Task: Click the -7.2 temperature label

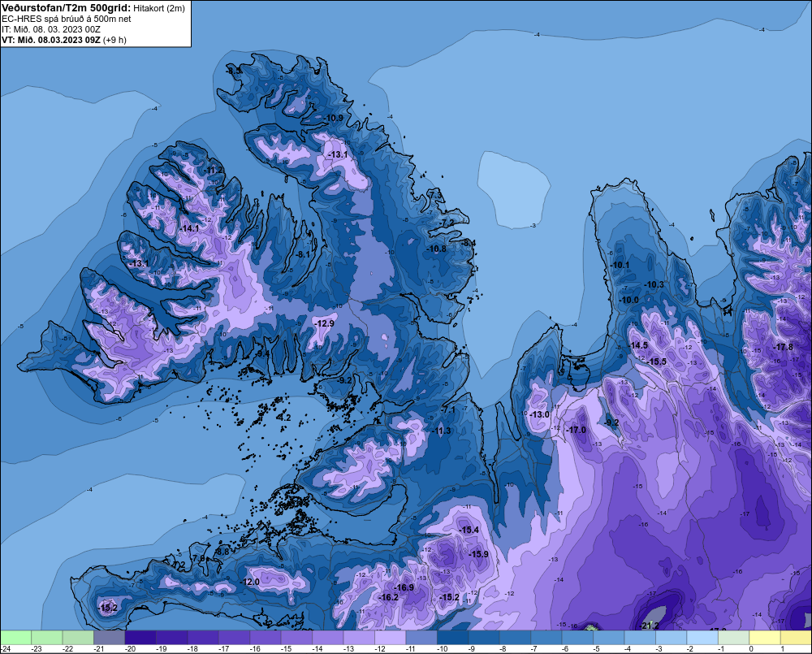Action: [x=447, y=223]
